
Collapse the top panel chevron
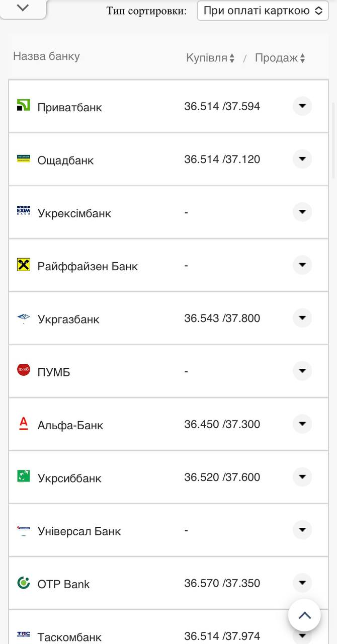pos(23,8)
